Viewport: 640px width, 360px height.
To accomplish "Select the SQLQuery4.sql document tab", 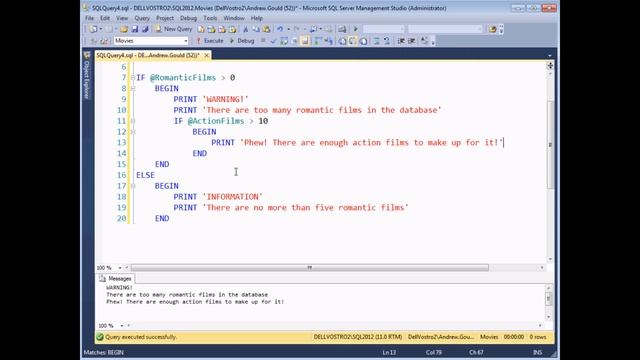I will click(148, 55).
